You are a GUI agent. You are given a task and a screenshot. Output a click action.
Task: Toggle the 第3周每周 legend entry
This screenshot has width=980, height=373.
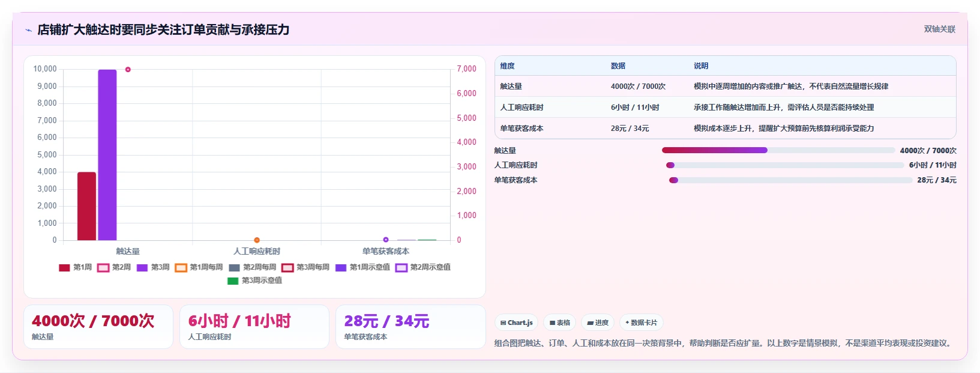pos(305,267)
